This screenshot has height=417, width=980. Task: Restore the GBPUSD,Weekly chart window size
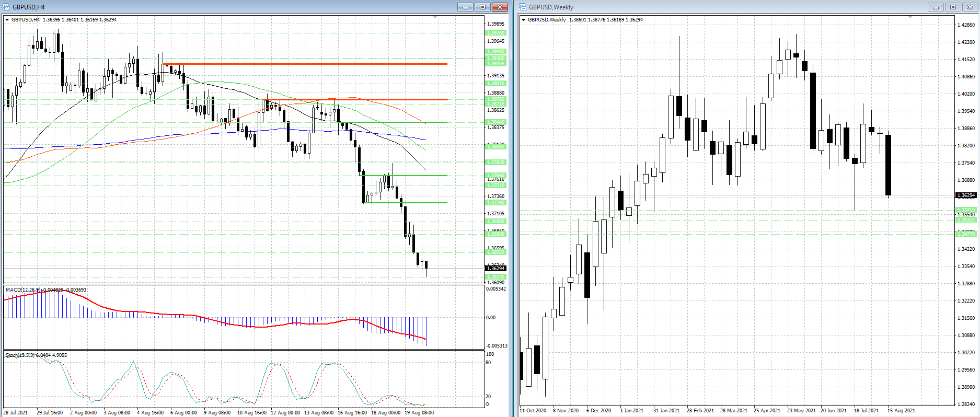(953, 7)
